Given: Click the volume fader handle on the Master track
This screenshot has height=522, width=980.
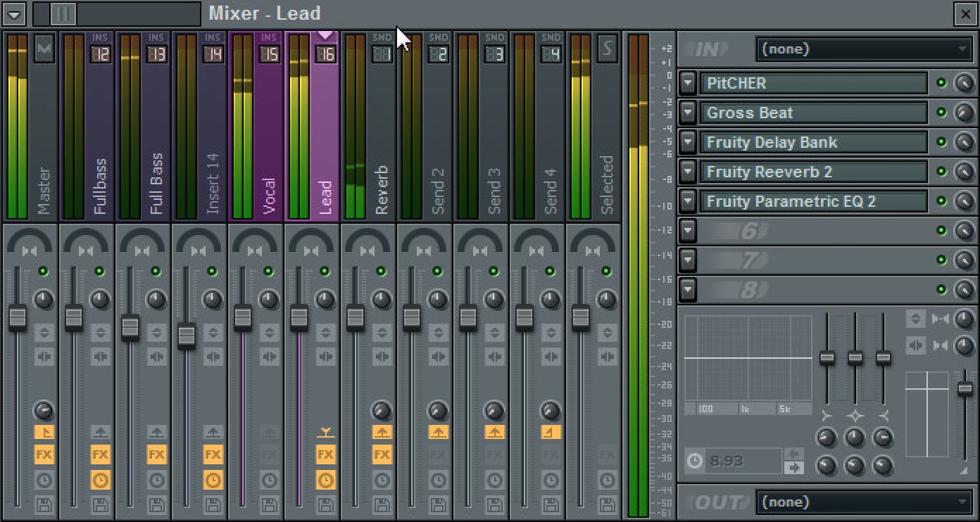Looking at the screenshot, I should 18,318.
